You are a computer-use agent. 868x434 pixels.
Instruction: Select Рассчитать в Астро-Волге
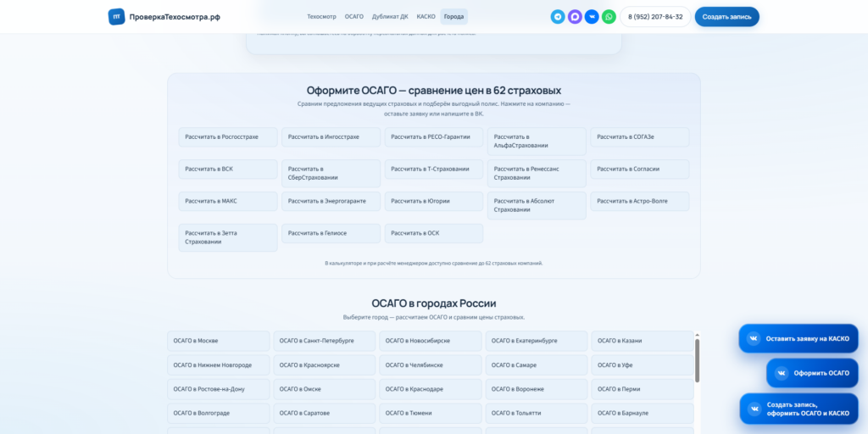(640, 202)
